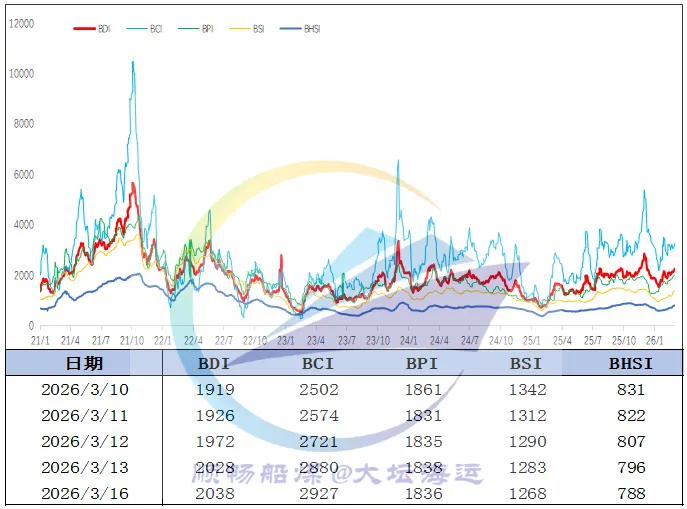Click BDI value 1972

point(215,442)
